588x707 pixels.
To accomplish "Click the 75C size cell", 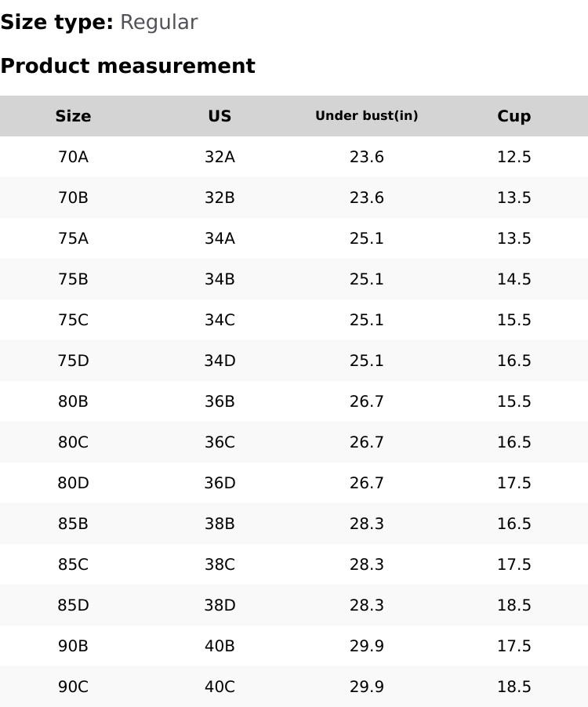I will pyautogui.click(x=73, y=320).
